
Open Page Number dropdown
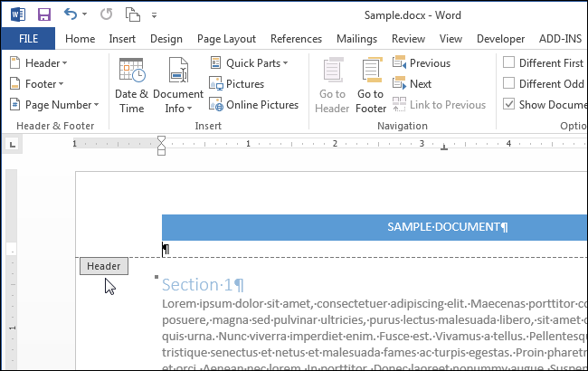[51, 105]
